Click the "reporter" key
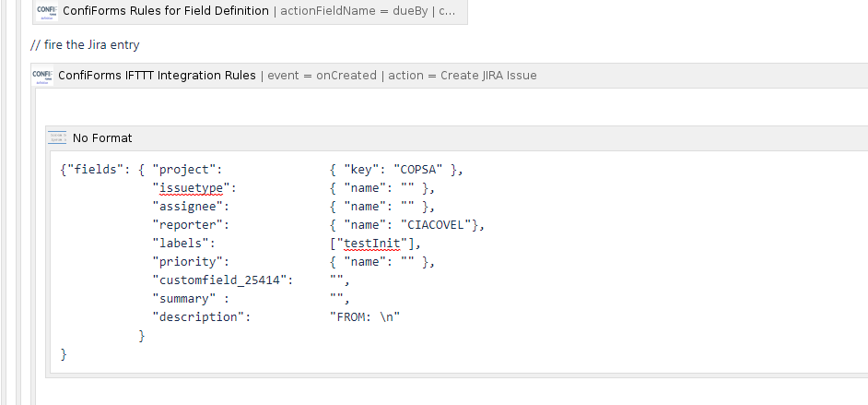Screen dimensions: 868x405 click(187, 225)
